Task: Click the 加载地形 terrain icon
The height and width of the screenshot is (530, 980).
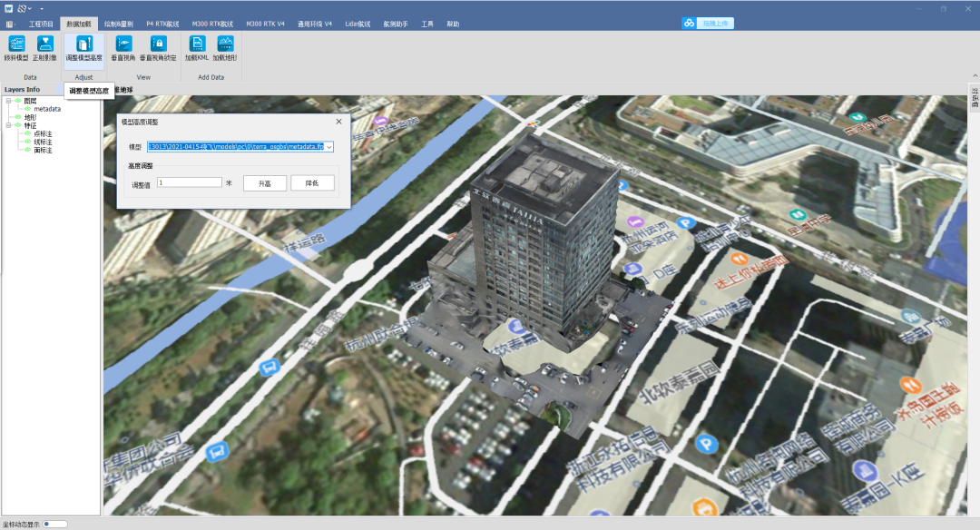Action: (x=225, y=44)
